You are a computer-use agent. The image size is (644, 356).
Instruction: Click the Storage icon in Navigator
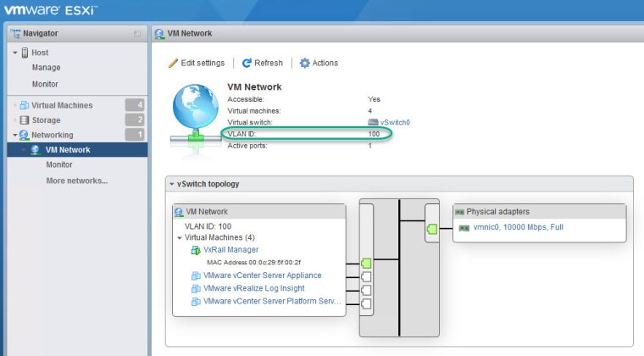24,120
